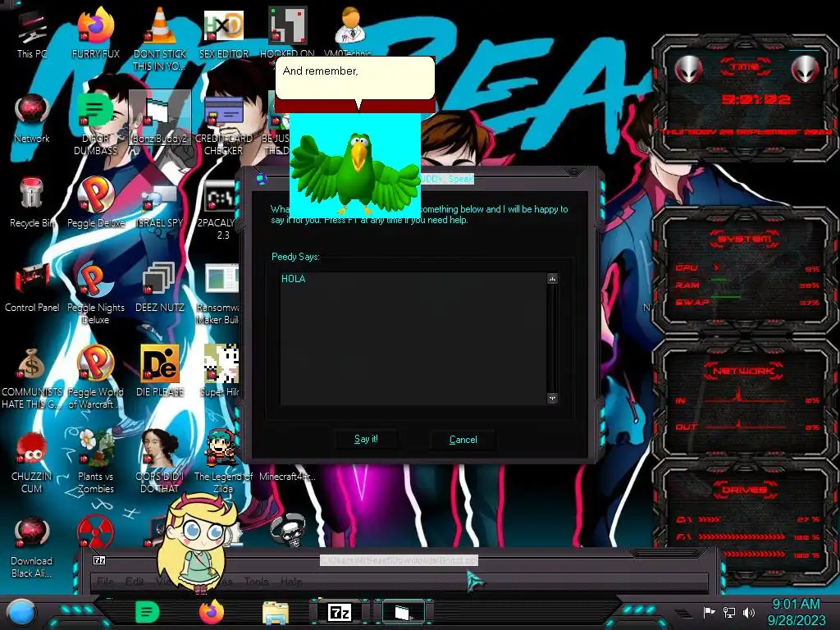Open the Control Panel desktop icon
This screenshot has width=840, height=630.
32,288
